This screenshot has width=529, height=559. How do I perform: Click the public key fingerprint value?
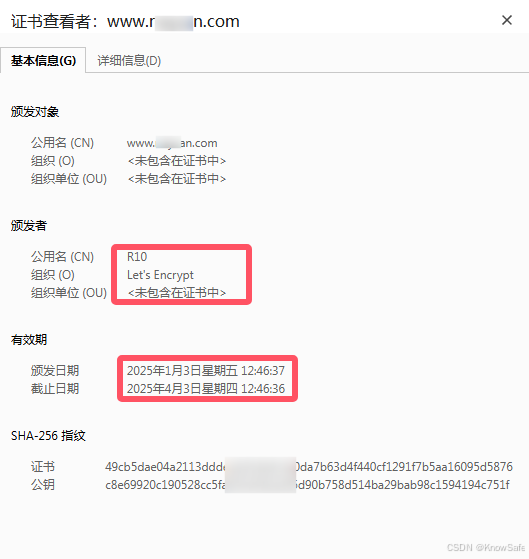click(307, 485)
